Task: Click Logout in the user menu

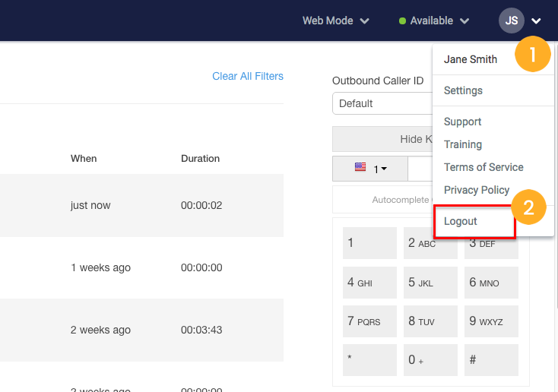Action: click(x=460, y=221)
